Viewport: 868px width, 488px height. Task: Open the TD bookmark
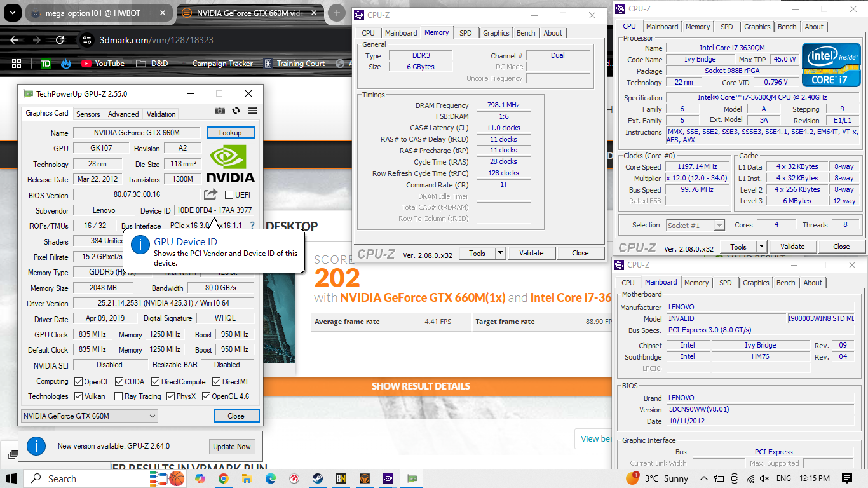[45, 64]
